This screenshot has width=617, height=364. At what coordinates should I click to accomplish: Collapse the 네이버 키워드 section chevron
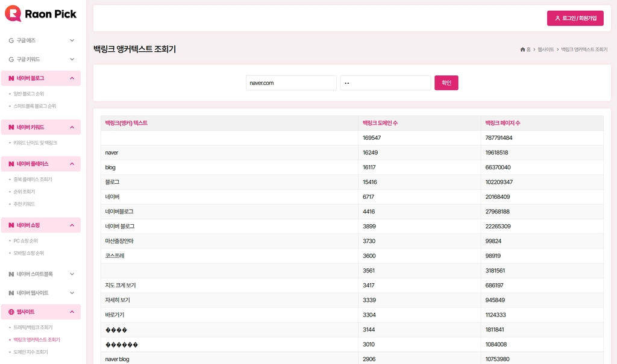coord(72,127)
